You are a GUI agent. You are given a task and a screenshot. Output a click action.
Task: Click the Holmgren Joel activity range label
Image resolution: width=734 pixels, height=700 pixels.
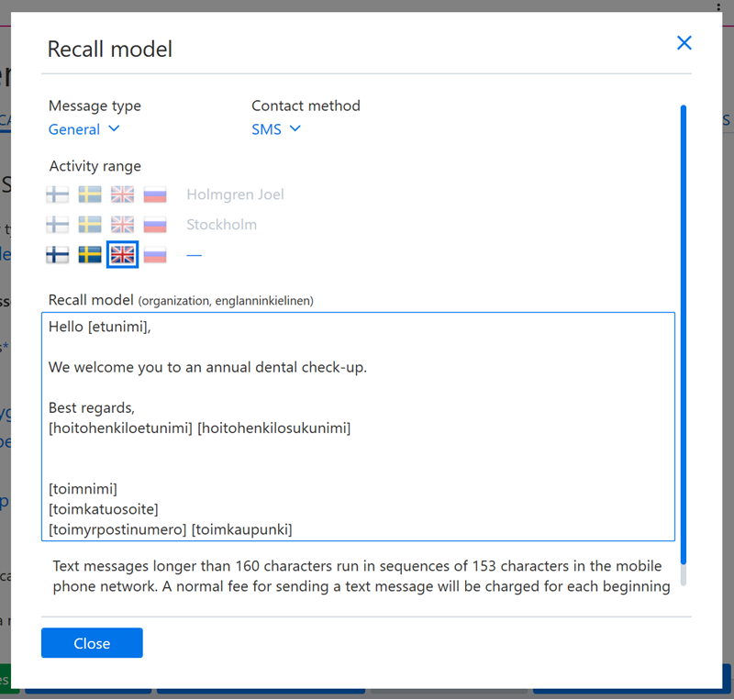coord(235,194)
